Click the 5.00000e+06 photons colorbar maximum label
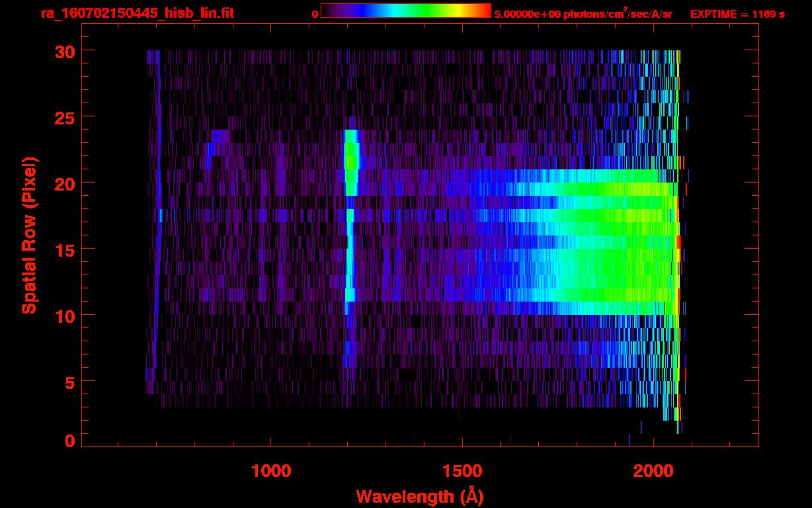This screenshot has width=812, height=508. tap(583, 13)
